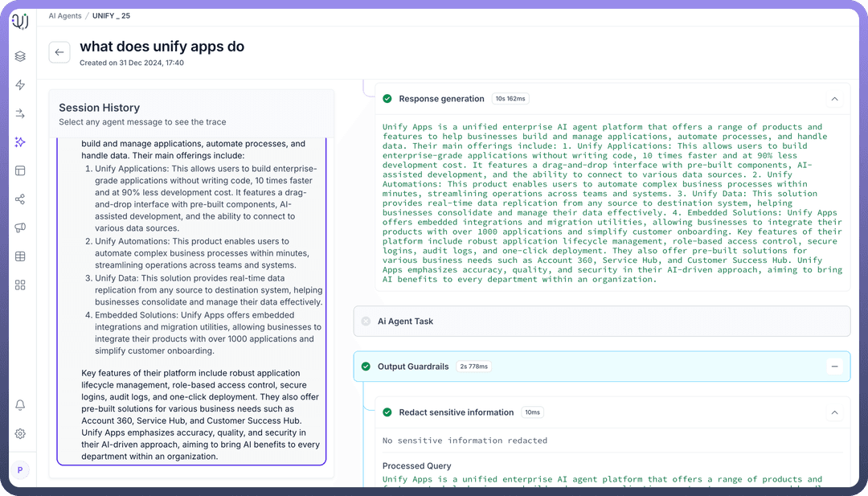Click the lightning bolt sidebar icon
The image size is (868, 496).
coord(20,85)
